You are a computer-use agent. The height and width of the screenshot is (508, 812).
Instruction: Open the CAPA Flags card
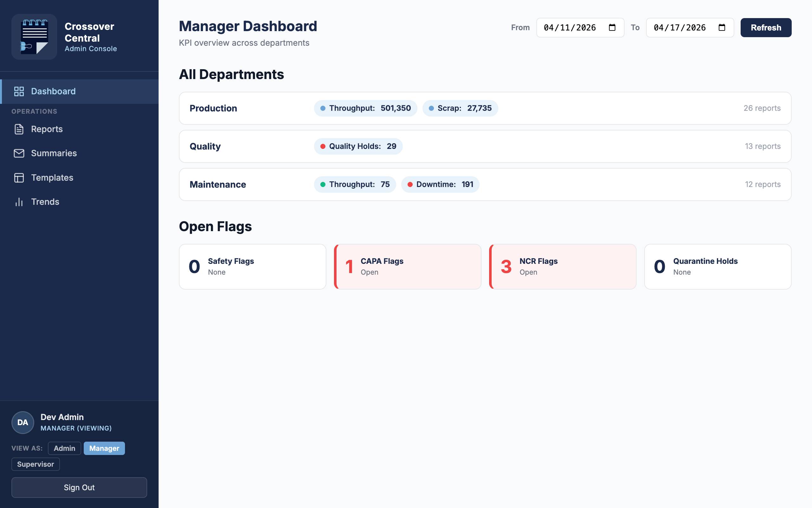(408, 267)
